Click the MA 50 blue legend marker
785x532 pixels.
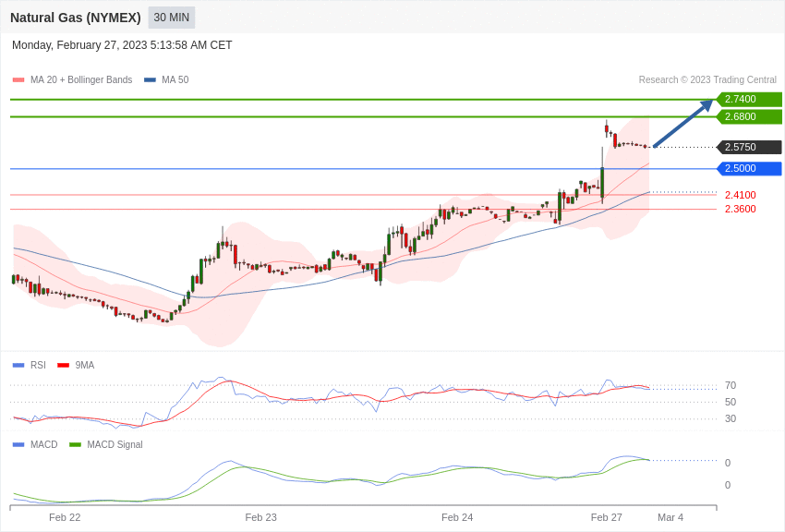coord(150,80)
